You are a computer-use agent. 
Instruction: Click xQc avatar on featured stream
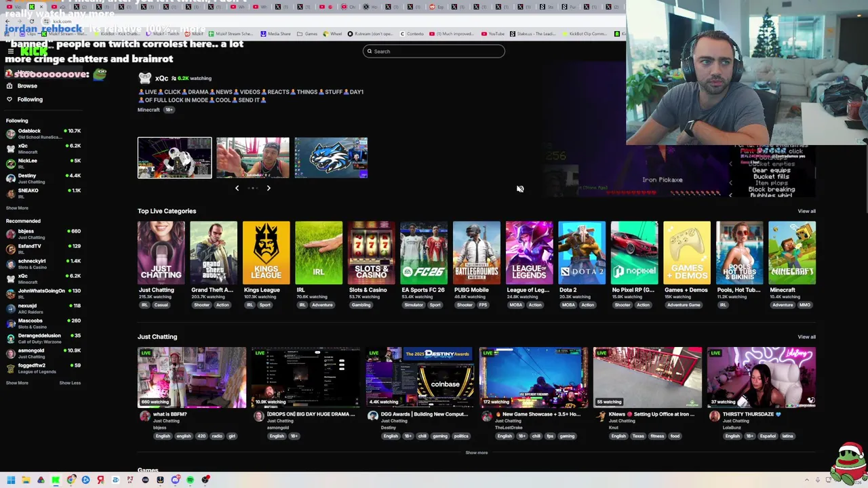coord(144,79)
